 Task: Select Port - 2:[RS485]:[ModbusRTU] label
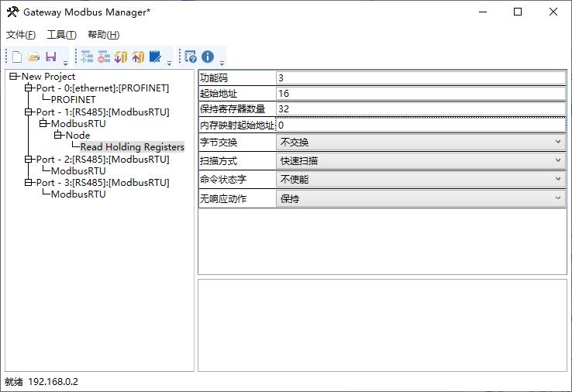(102, 160)
